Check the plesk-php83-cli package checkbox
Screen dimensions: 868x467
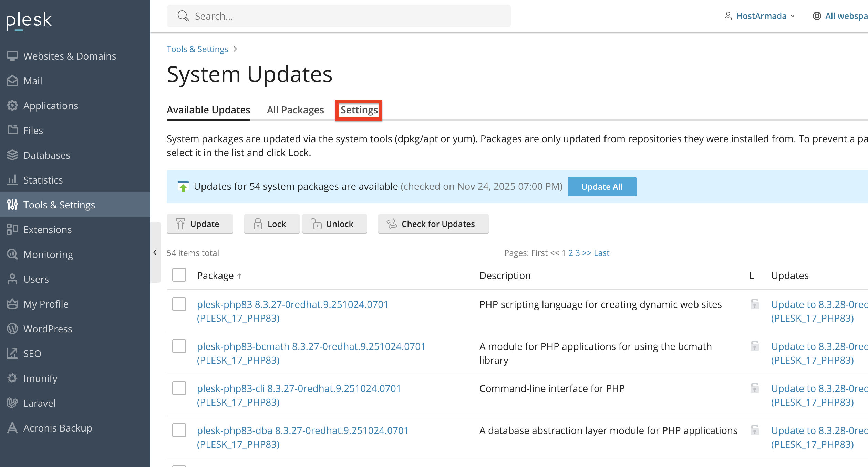[179, 388]
